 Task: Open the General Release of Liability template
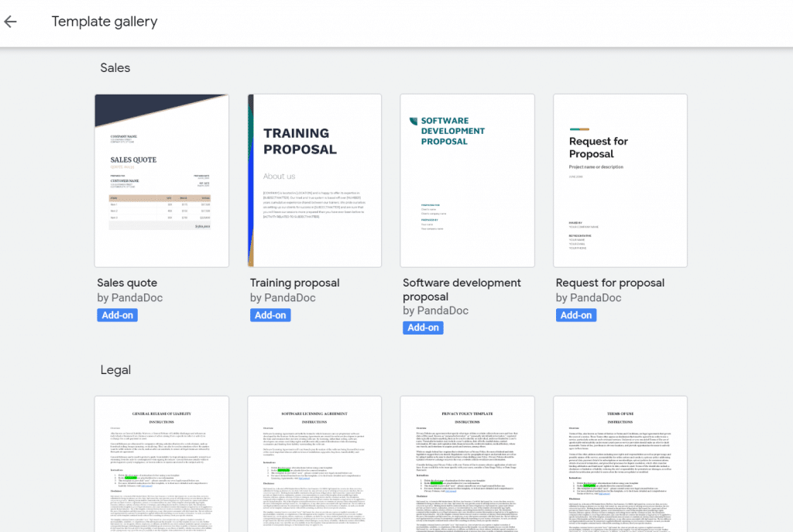click(162, 463)
